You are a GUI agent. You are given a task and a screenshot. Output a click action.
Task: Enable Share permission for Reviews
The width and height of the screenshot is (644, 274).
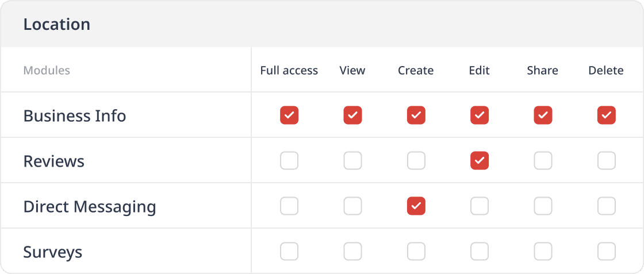tap(543, 161)
